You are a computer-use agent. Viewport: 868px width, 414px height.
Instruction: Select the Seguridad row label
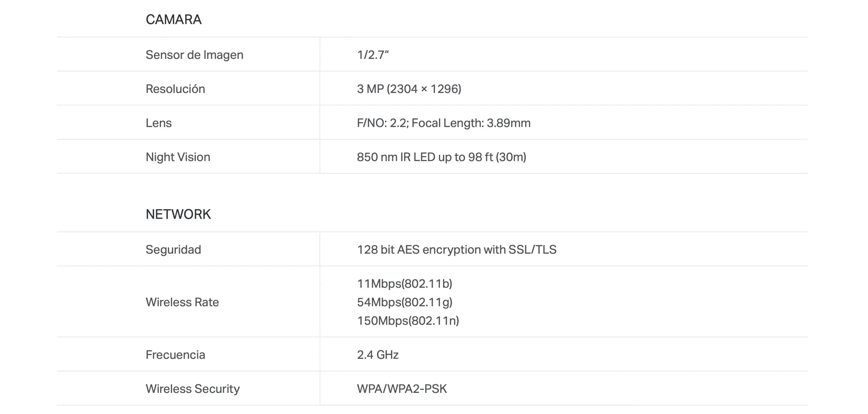tap(173, 250)
